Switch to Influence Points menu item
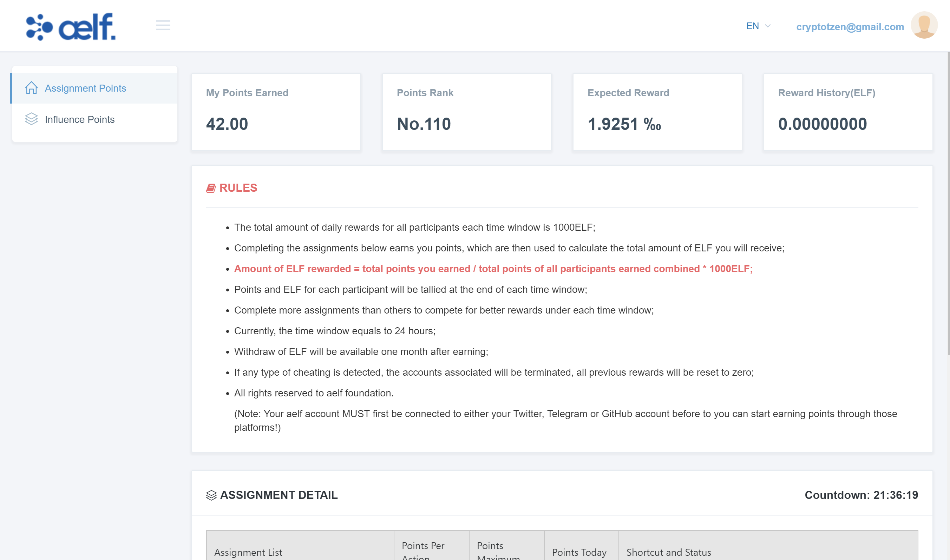The width and height of the screenshot is (950, 560). coord(80,120)
